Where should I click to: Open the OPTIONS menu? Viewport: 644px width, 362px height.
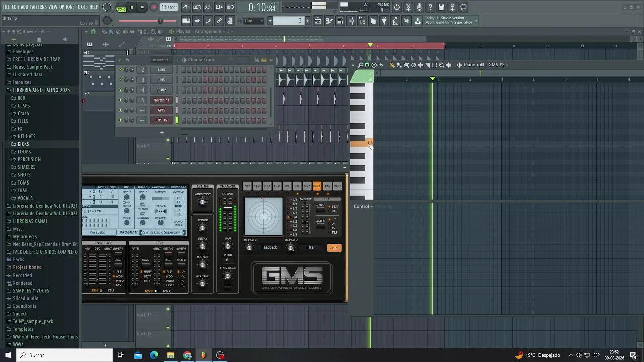[x=67, y=7]
